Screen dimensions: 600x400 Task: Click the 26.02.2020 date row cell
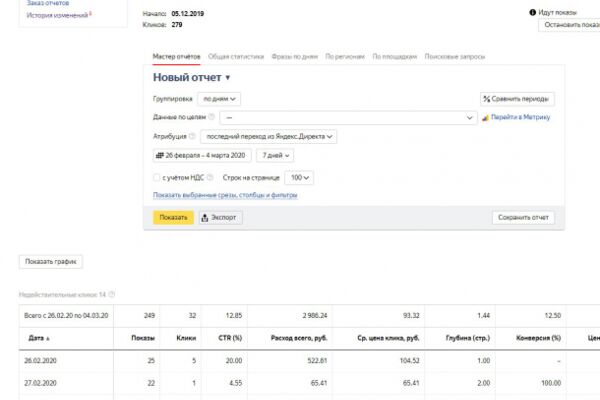[40, 361]
